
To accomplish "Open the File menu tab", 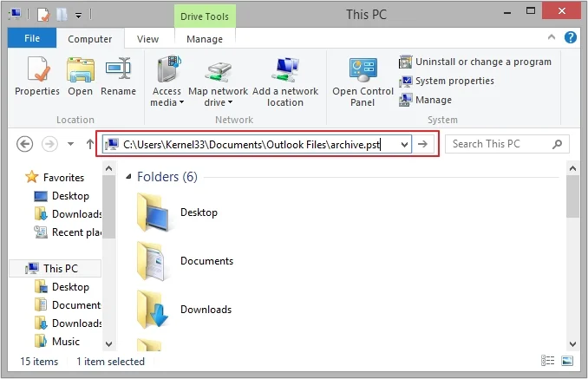I will (32, 38).
